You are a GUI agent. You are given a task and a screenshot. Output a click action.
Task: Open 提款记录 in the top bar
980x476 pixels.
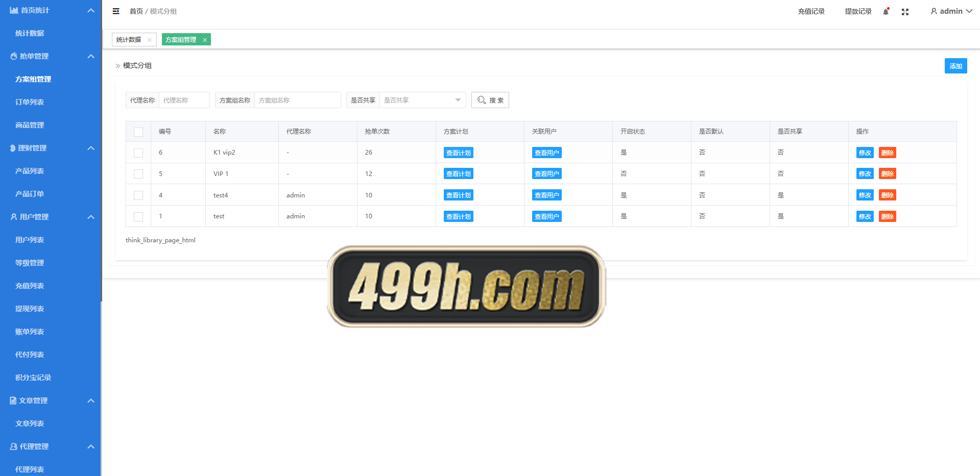858,11
